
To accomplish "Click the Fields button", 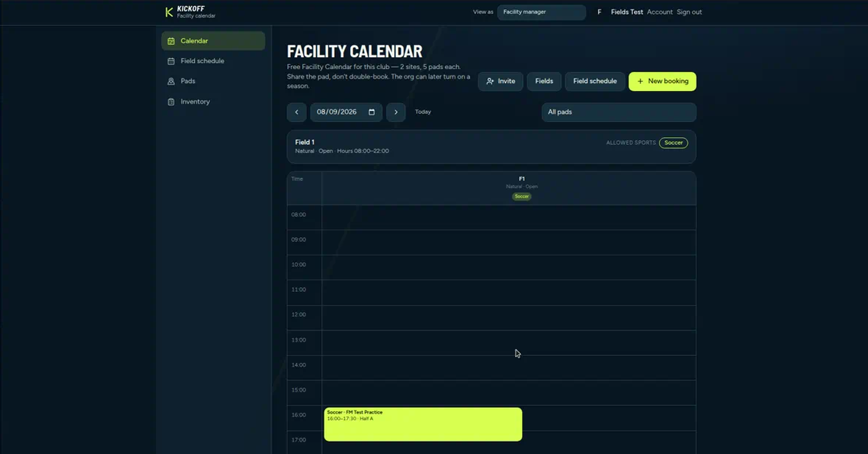I will coord(544,81).
